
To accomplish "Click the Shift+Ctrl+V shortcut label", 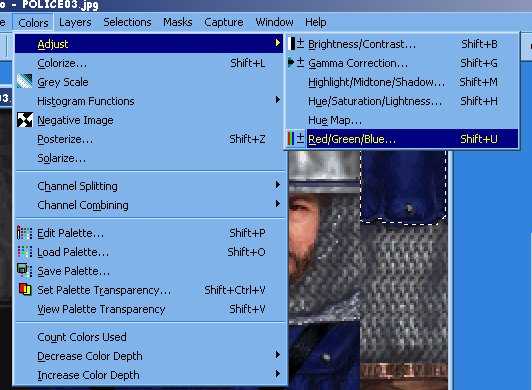I will [x=235, y=290].
